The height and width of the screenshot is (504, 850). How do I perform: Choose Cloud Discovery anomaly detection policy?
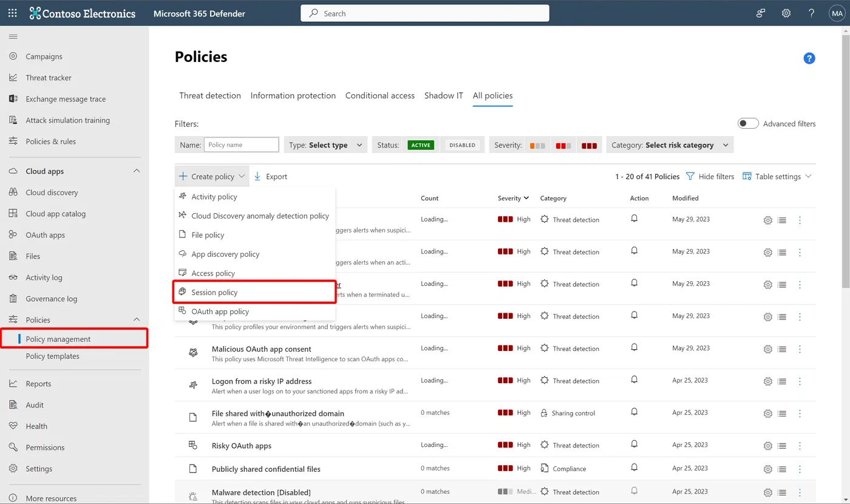pos(255,216)
